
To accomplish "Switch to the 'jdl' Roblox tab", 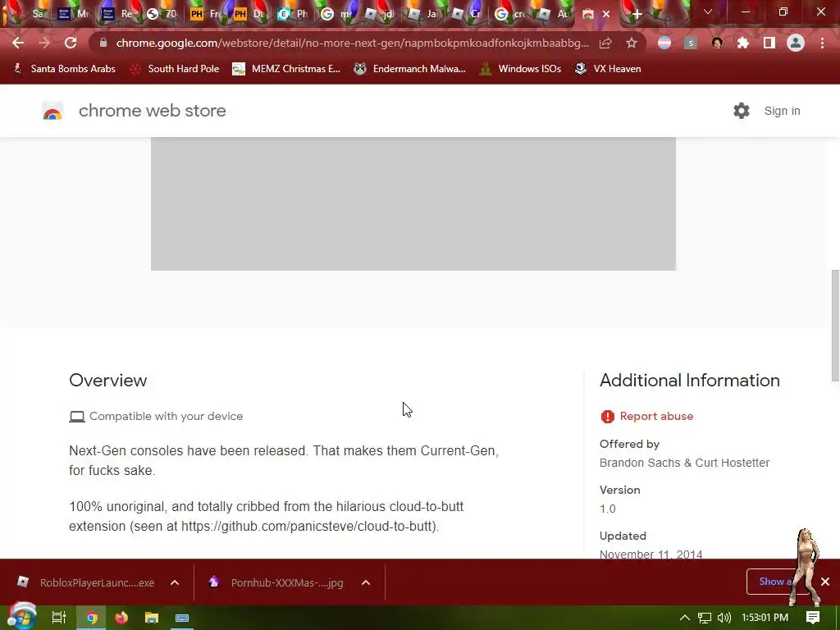I will click(379, 14).
